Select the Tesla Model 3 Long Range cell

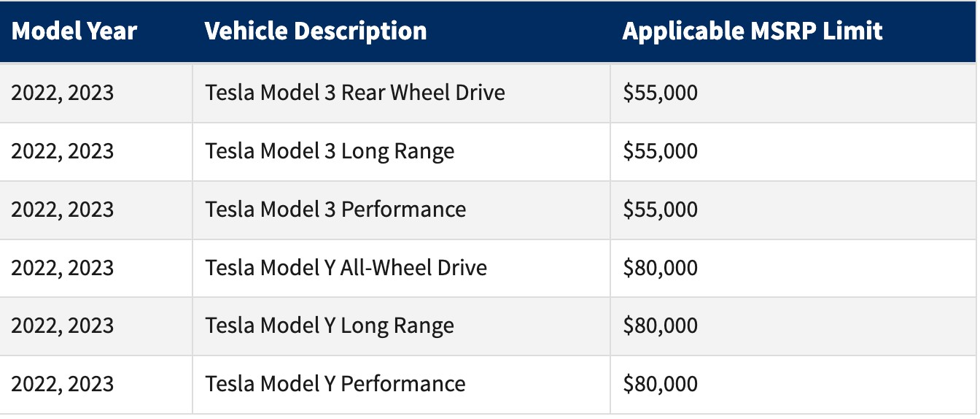click(330, 151)
